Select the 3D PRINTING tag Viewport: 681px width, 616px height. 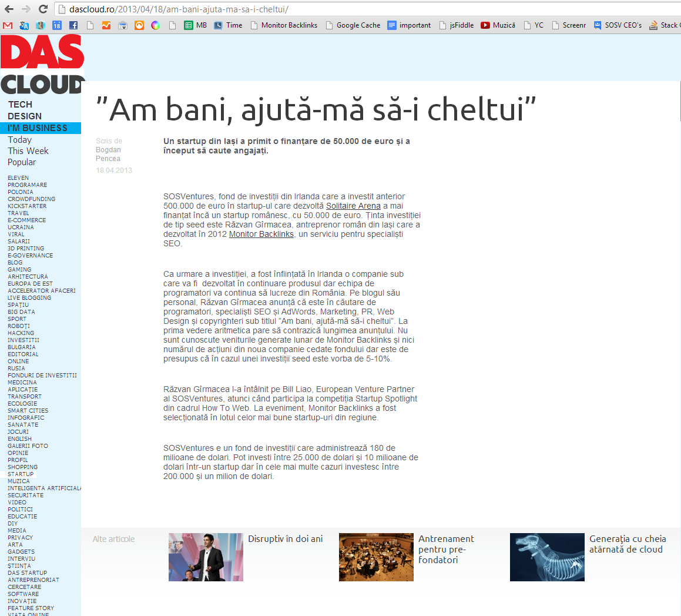(26, 249)
